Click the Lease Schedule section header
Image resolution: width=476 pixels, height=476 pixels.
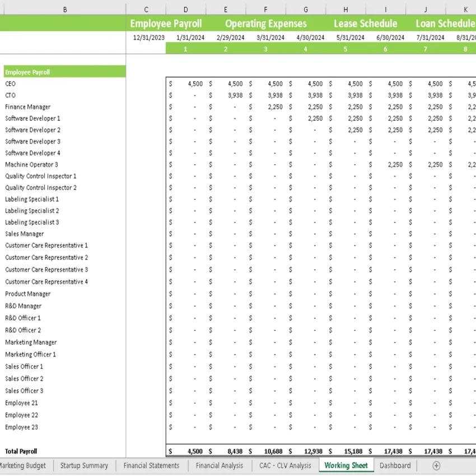pos(365,24)
